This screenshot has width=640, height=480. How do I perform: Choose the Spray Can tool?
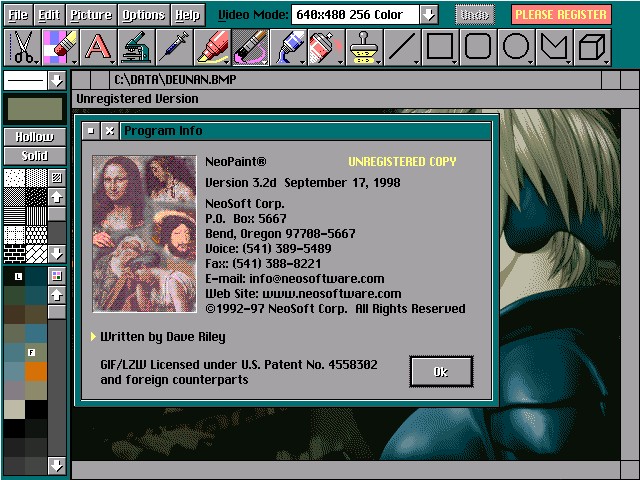tap(325, 47)
